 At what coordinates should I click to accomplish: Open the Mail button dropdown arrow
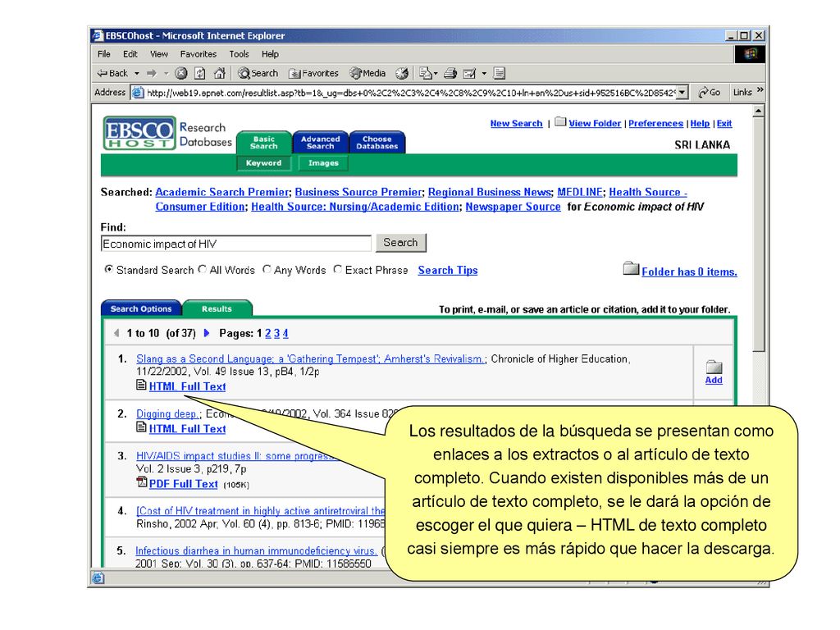pyautogui.click(x=436, y=73)
